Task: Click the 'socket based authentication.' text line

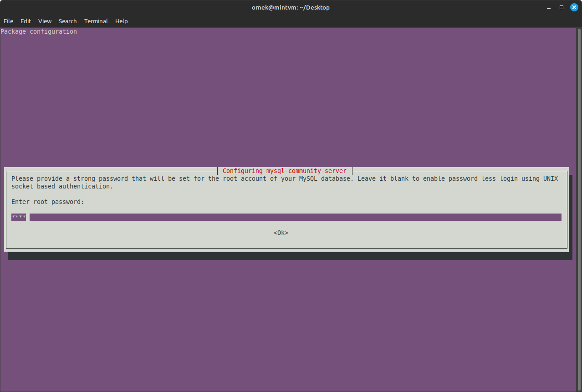Action: click(62, 186)
